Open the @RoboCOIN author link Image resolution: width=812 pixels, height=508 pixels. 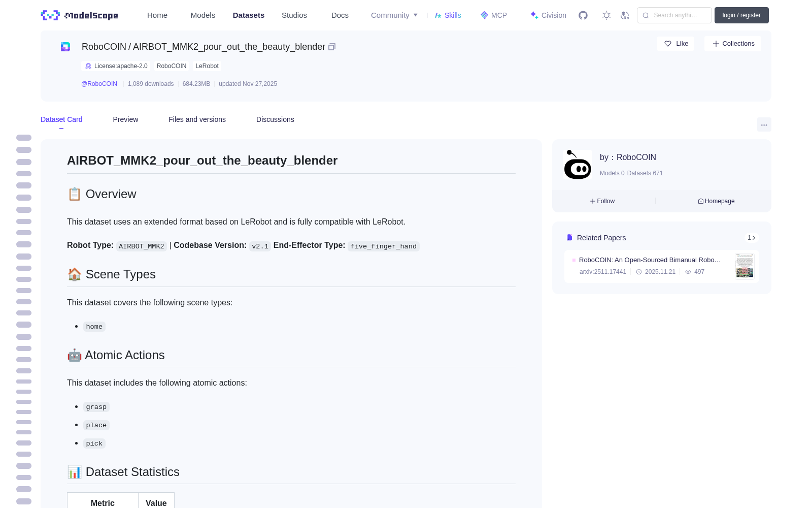[x=99, y=84]
